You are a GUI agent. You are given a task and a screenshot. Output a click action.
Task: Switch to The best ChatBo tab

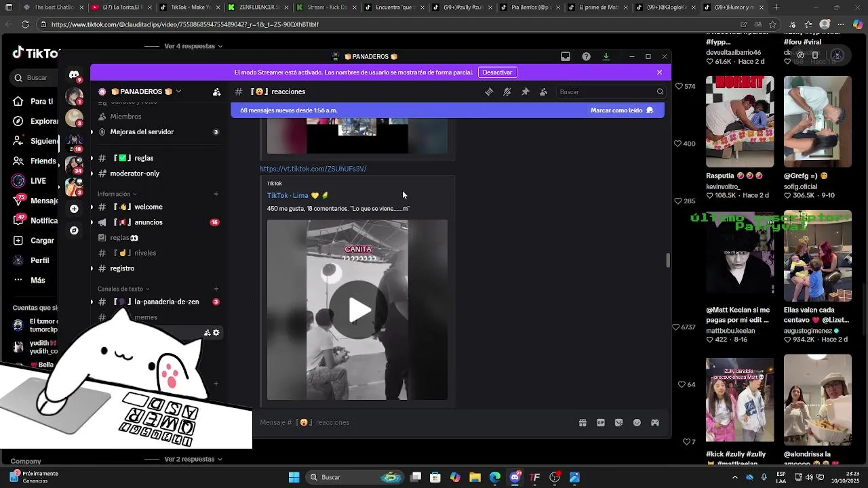pos(53,7)
